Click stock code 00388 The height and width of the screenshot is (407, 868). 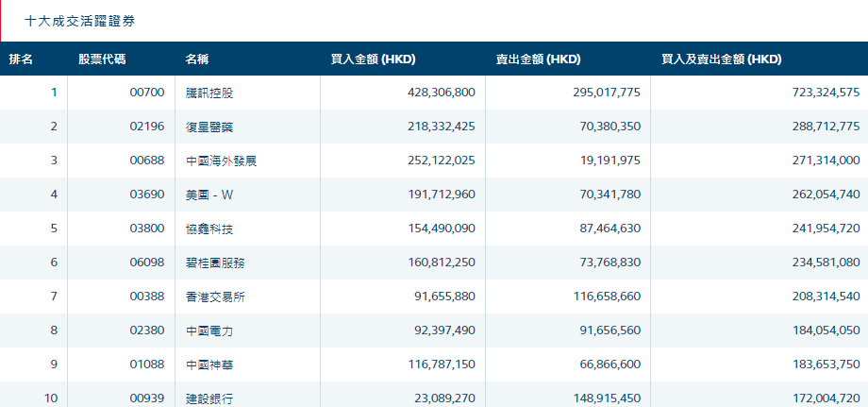pyautogui.click(x=147, y=297)
